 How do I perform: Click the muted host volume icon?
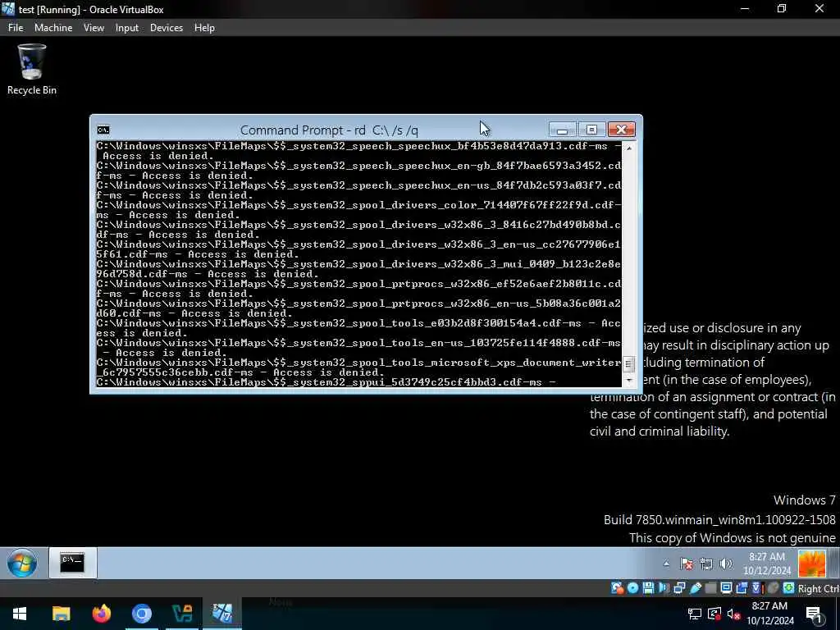(734, 614)
